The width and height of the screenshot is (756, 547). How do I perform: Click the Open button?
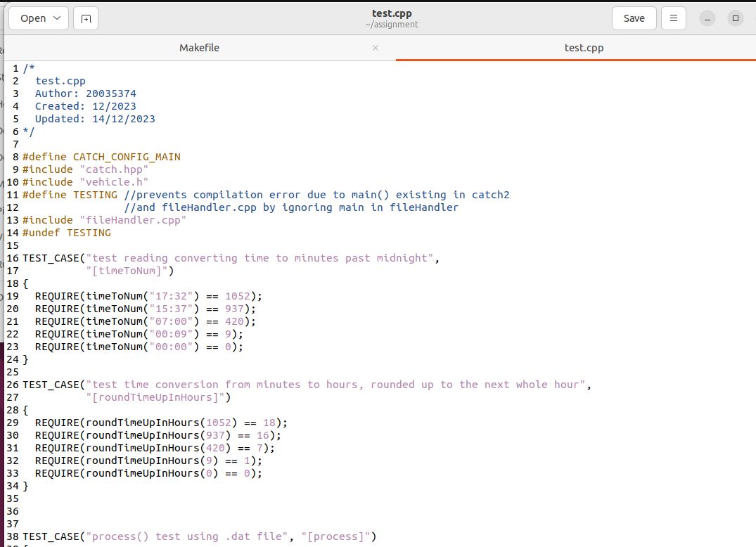39,18
